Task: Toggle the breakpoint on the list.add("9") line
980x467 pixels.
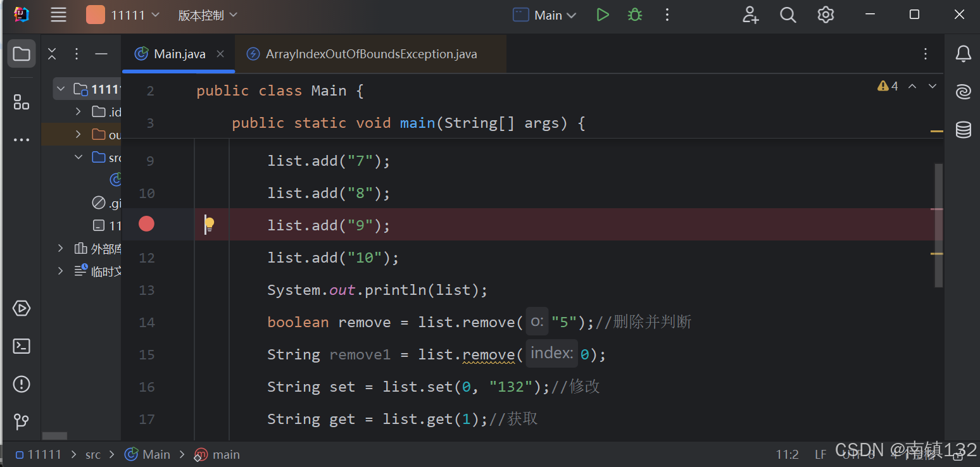Action: pyautogui.click(x=146, y=224)
